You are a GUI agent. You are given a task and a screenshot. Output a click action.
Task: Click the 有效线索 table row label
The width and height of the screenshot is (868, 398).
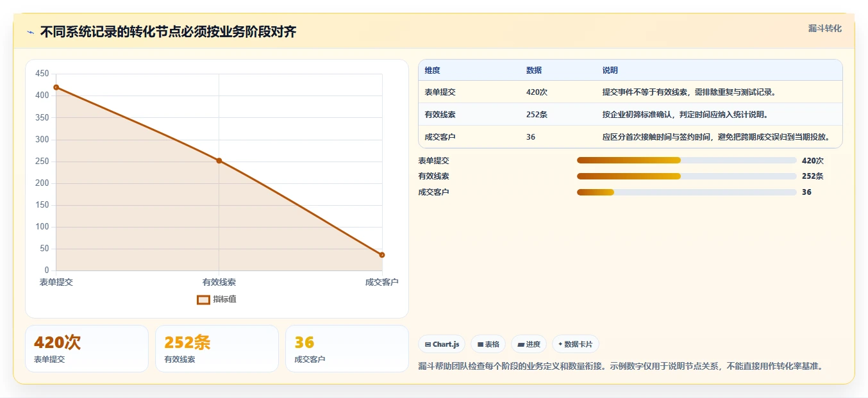pyautogui.click(x=440, y=115)
